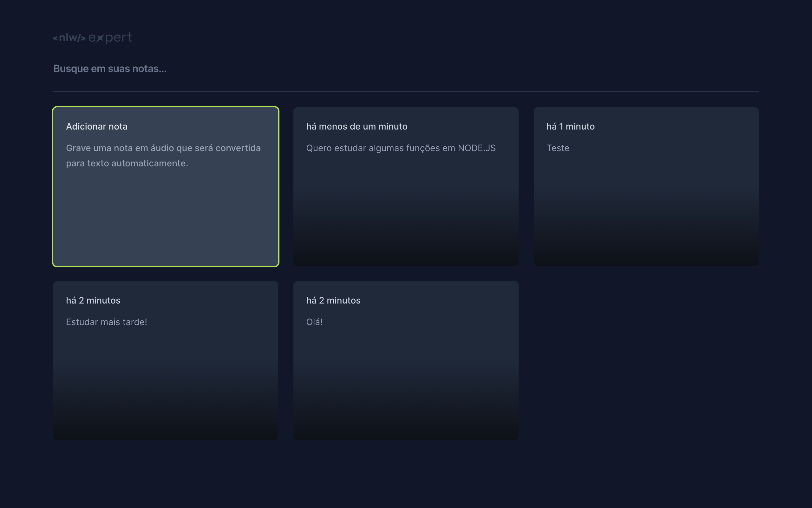Click the 'há 1 minuto' timestamp
812x508 pixels.
pos(570,127)
